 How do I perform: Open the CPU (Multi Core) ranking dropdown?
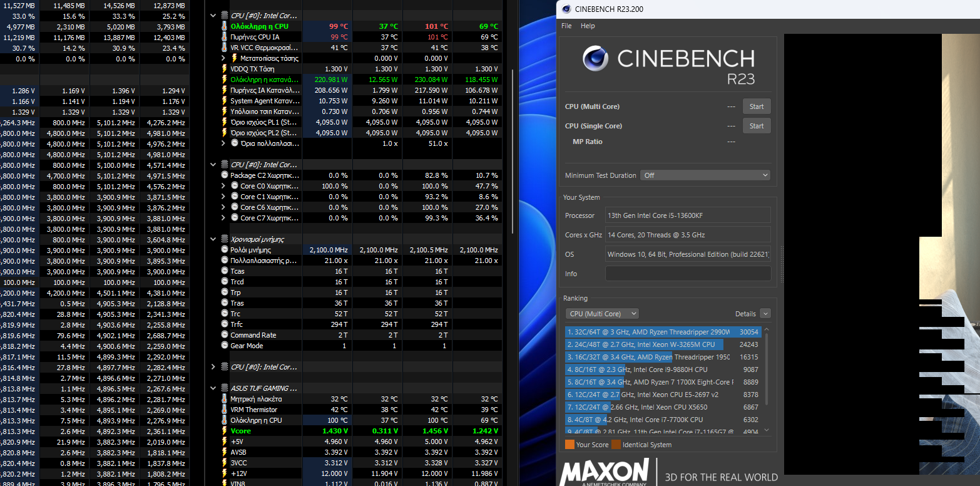[x=602, y=314]
